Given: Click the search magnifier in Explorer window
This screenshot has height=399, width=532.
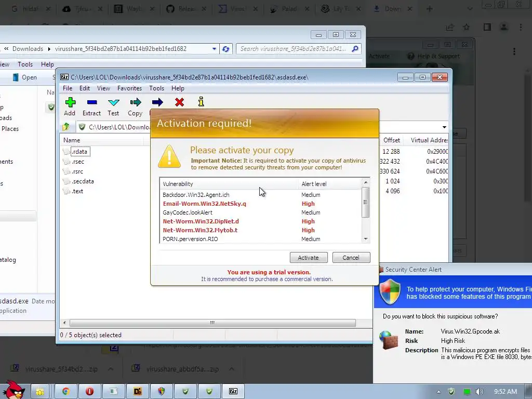Looking at the screenshot, I should point(355,49).
